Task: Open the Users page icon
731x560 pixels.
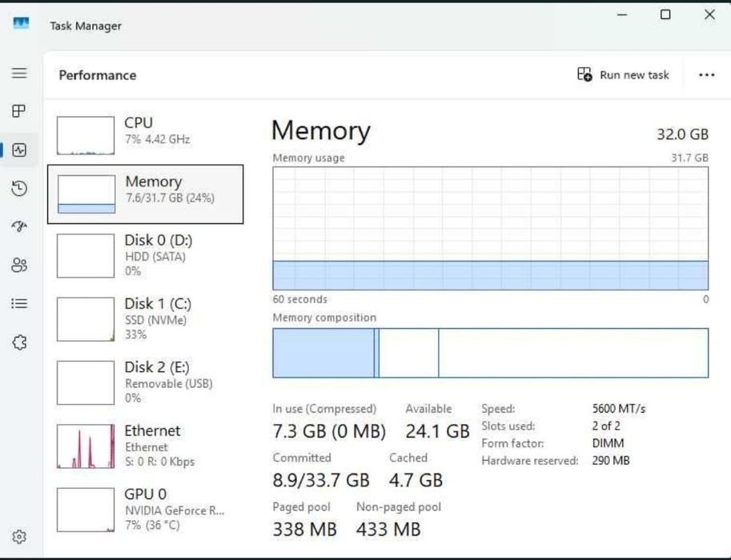Action: 20,266
